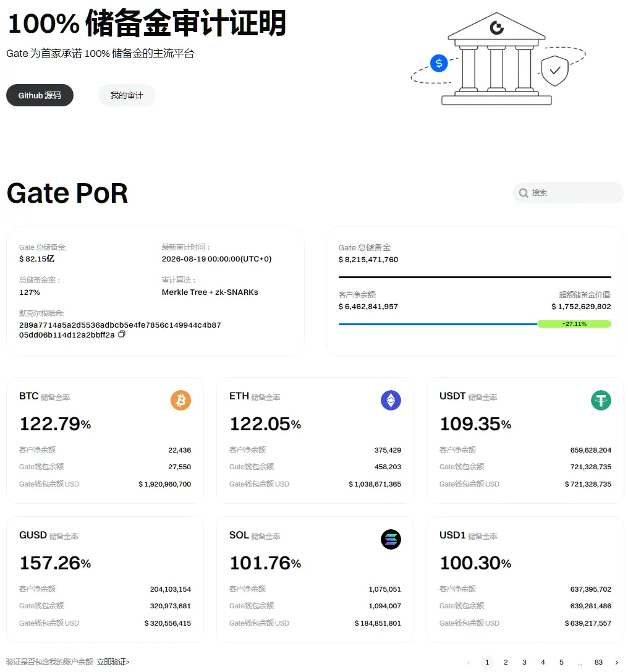
Task: Click the $ 8,215,471,760 total value
Action: (x=368, y=259)
